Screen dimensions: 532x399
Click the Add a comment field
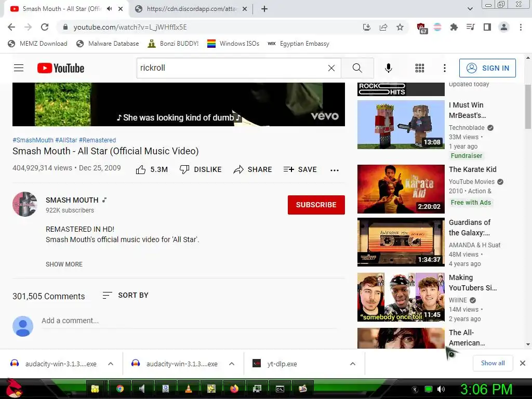(x=189, y=321)
